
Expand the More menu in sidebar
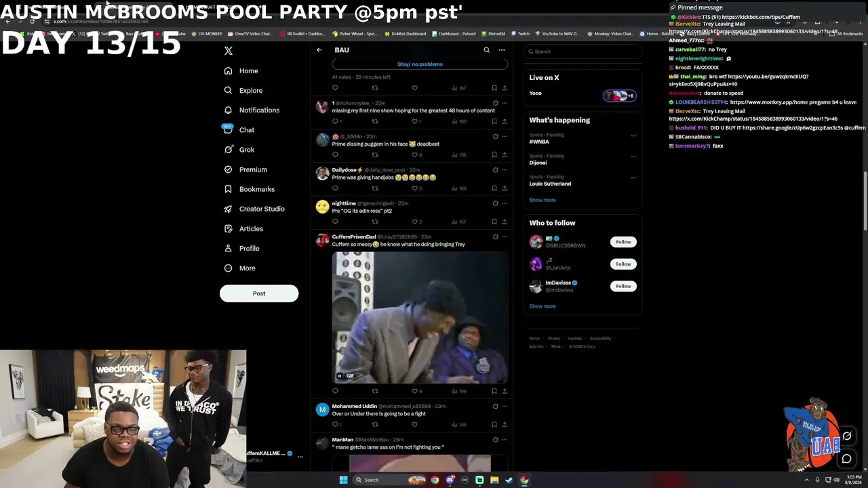click(240, 268)
